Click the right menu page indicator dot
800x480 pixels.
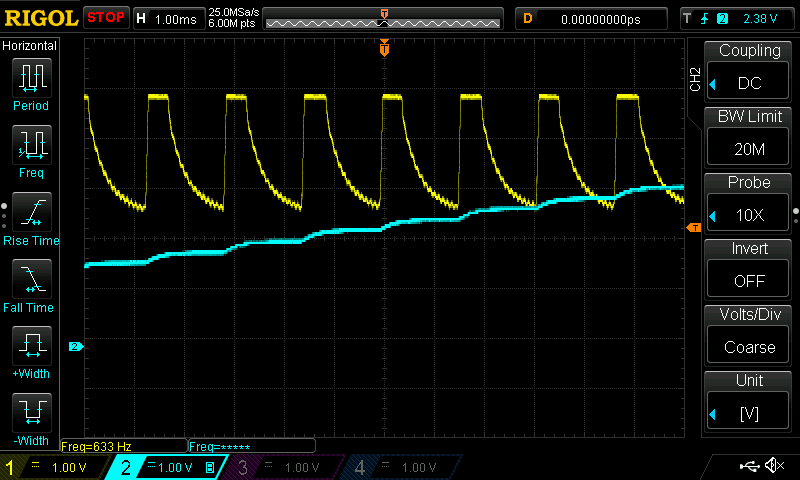coord(796,215)
